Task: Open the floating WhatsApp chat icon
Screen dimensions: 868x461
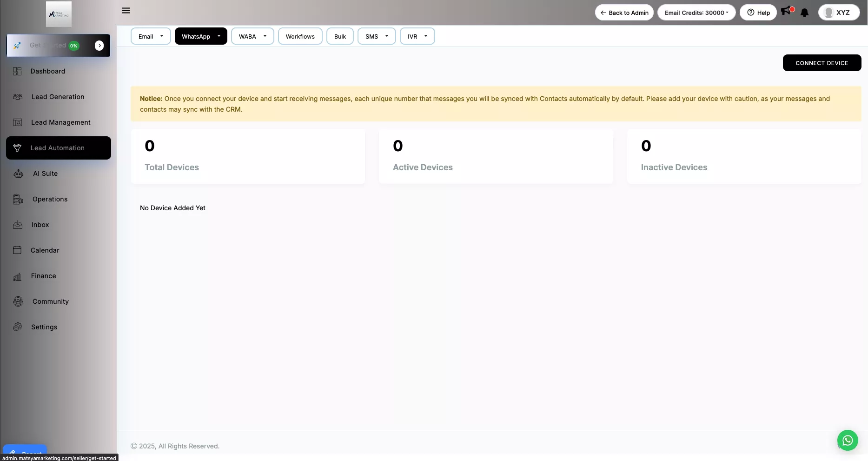Action: tap(847, 440)
